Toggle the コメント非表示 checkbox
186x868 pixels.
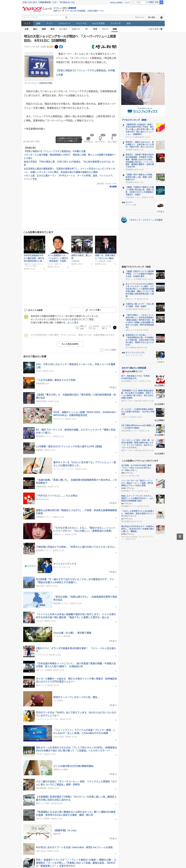pyautogui.click(x=102, y=350)
